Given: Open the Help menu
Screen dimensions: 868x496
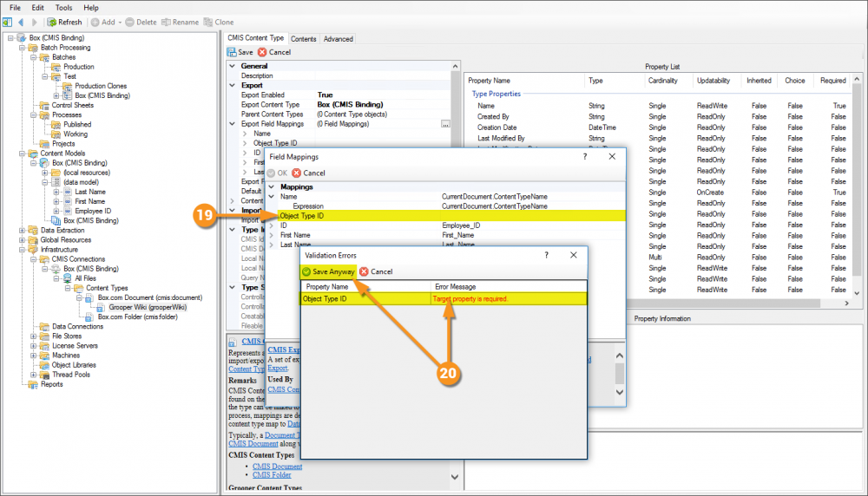Looking at the screenshot, I should click(x=91, y=8).
